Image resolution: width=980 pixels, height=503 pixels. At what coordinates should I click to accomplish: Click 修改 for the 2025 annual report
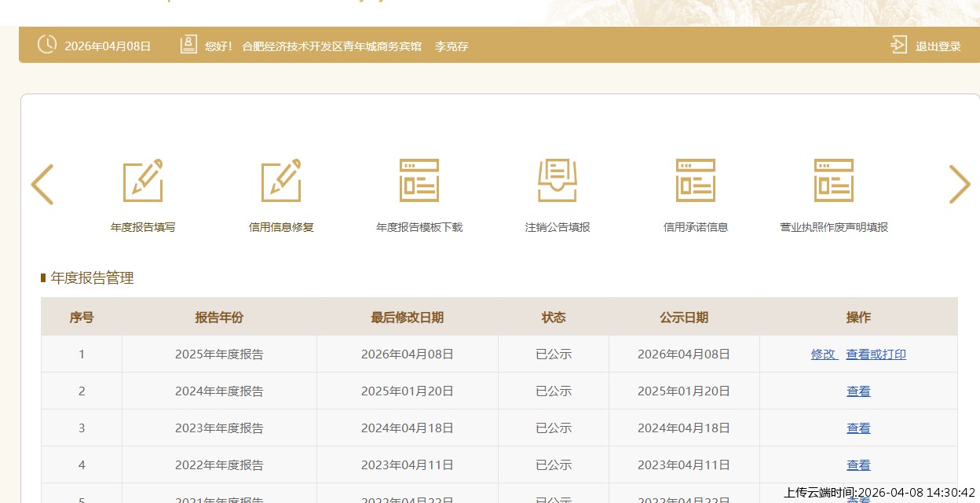point(824,354)
